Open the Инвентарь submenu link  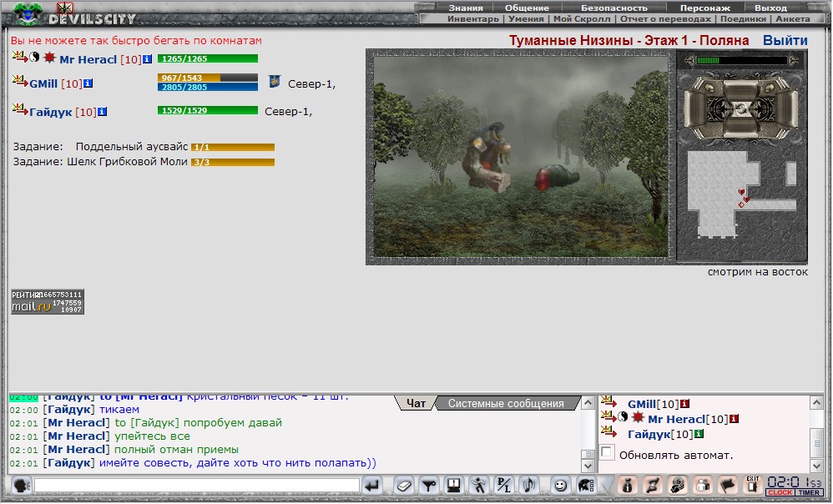472,18
